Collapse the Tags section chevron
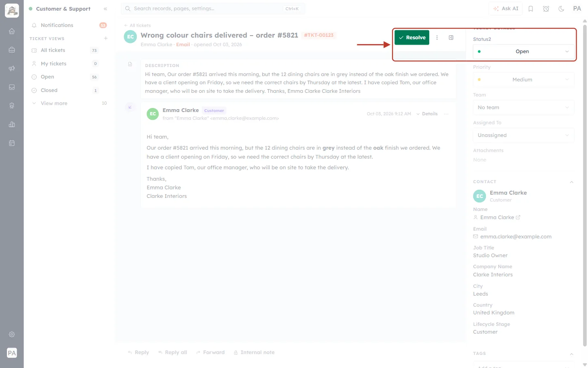Viewport: 588px width, 368px height. 572,354
